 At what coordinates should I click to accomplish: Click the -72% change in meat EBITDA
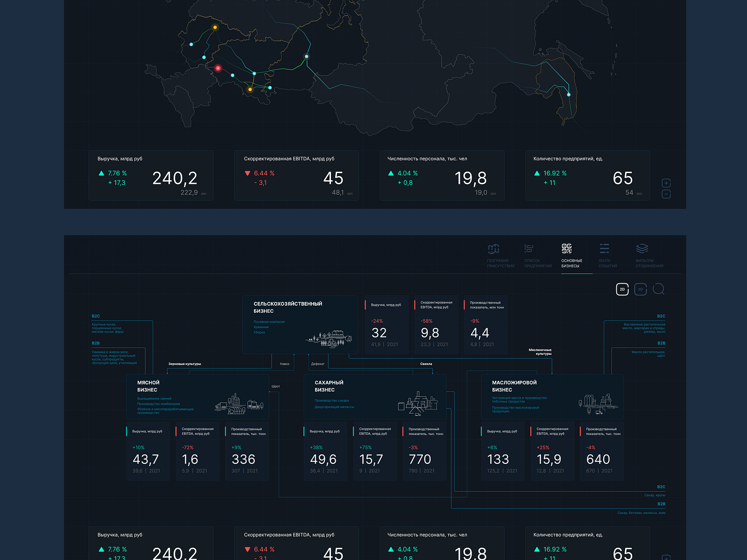pos(187,448)
